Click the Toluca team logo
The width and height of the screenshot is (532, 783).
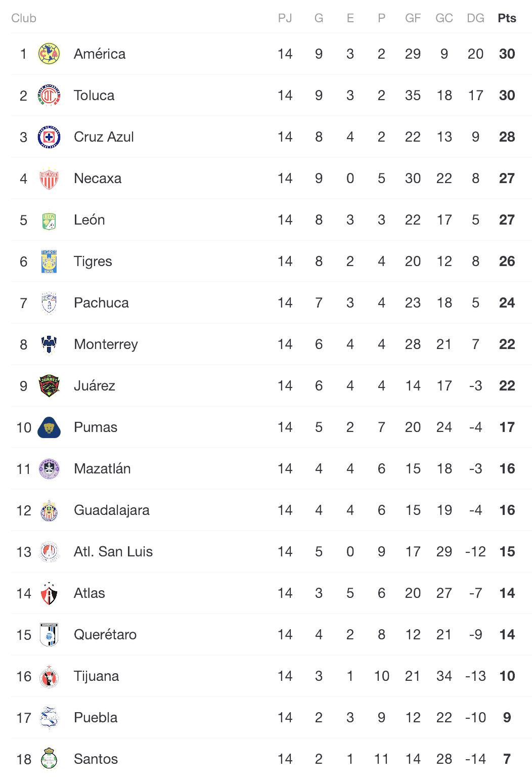(49, 96)
